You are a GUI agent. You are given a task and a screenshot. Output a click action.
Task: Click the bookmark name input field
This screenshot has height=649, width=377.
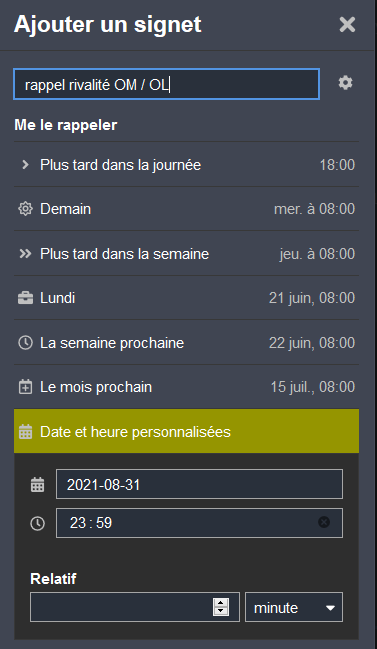(x=166, y=84)
